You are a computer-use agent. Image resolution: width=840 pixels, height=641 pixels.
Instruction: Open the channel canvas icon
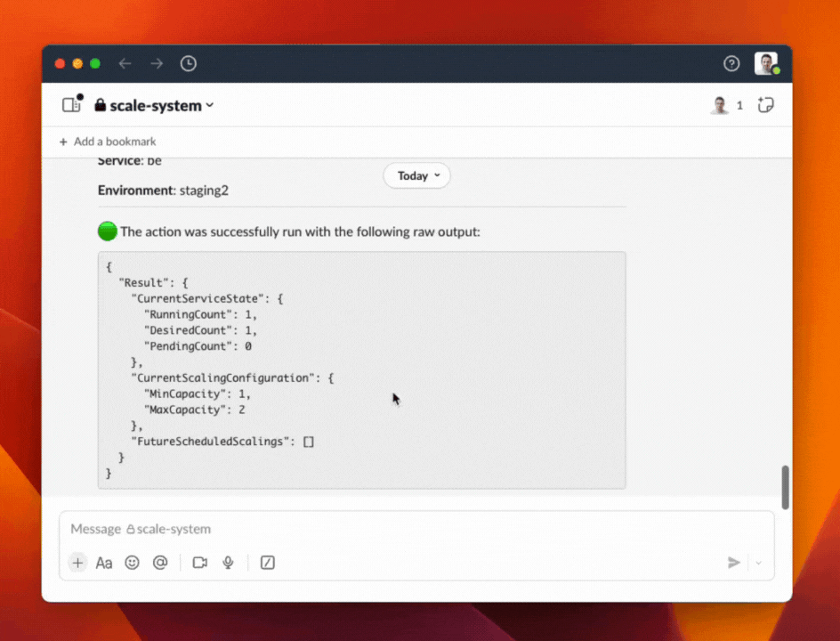70,104
